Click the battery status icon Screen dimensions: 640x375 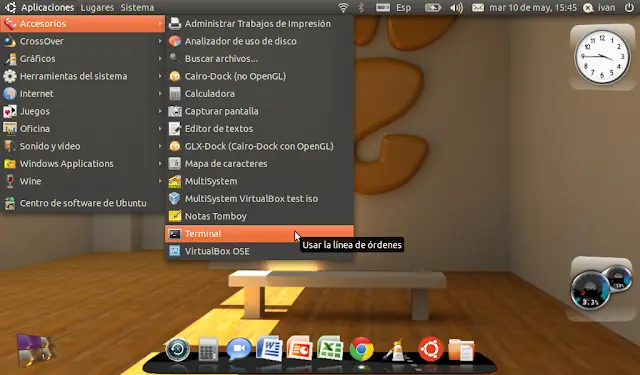tap(433, 7)
